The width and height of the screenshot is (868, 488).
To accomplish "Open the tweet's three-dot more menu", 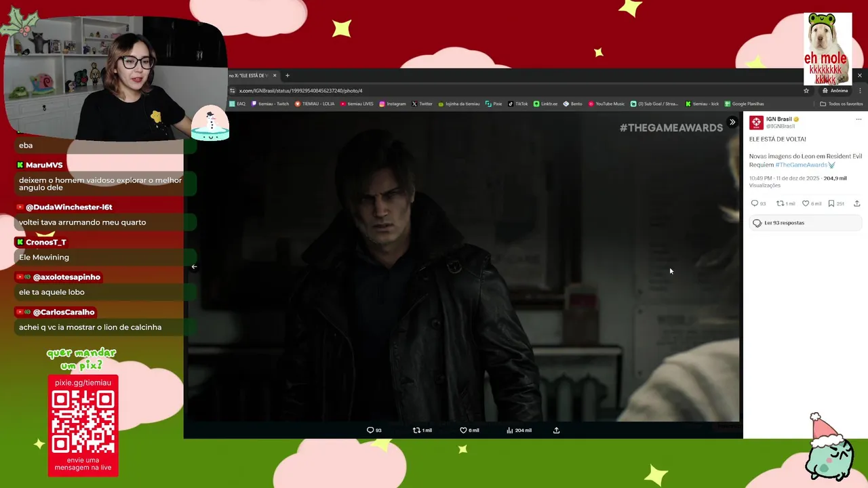I will click(x=859, y=119).
